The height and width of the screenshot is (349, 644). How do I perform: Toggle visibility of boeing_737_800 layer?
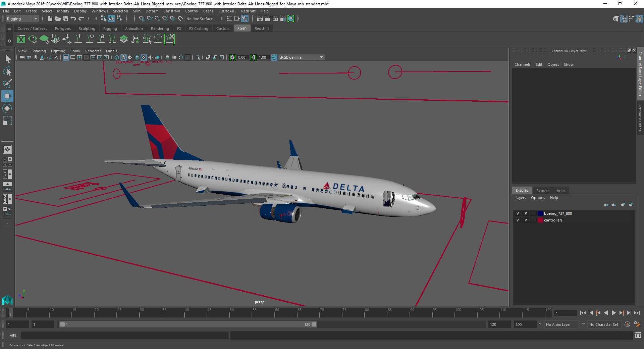click(518, 213)
